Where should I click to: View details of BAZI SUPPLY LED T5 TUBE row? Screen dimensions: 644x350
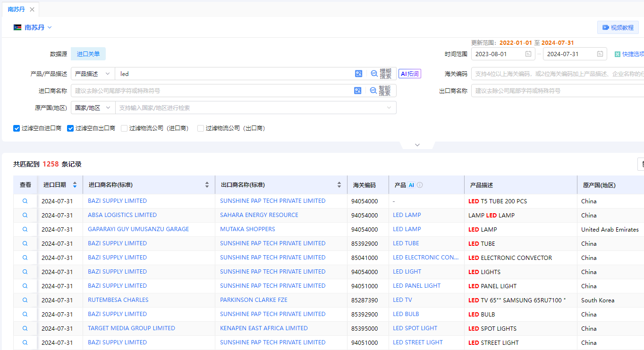tap(25, 201)
